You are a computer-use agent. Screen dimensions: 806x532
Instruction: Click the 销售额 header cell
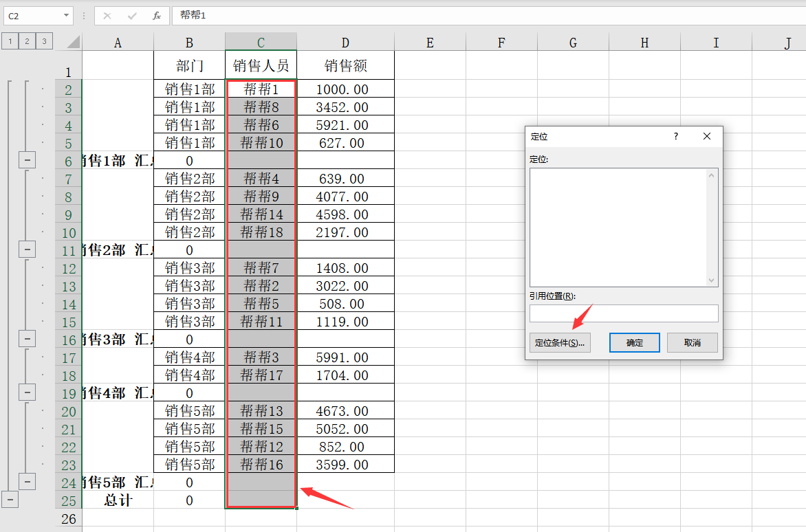coord(345,65)
